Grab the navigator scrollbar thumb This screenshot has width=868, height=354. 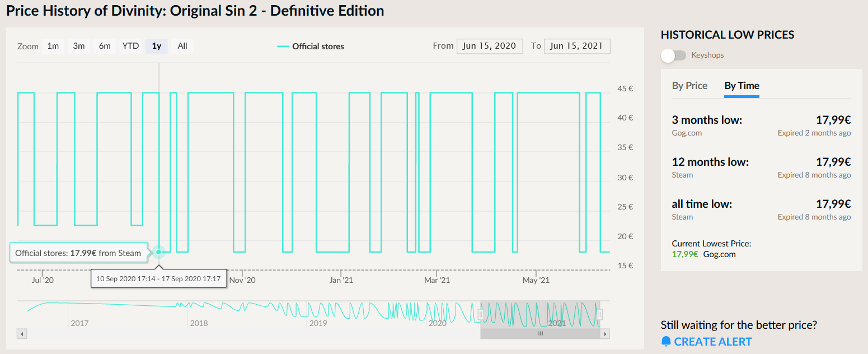[540, 334]
